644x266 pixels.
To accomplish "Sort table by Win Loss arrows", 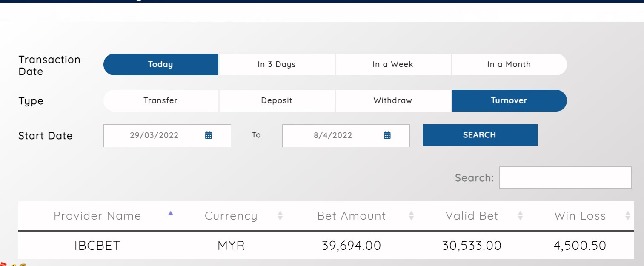I will [x=627, y=216].
